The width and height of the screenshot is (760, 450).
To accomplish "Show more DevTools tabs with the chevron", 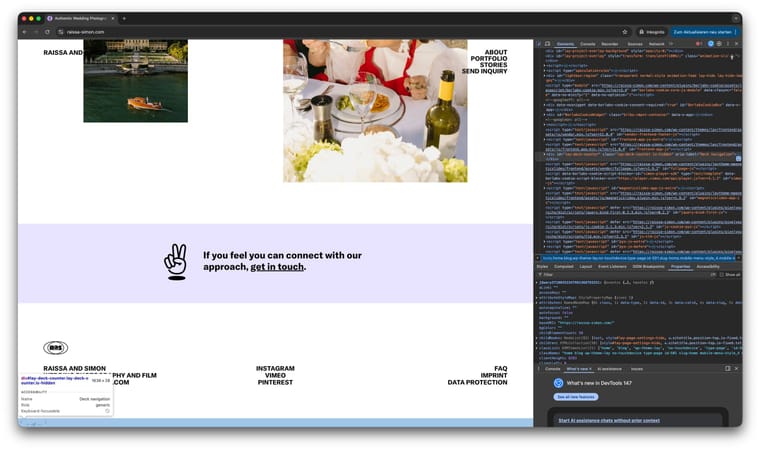I will [x=671, y=44].
